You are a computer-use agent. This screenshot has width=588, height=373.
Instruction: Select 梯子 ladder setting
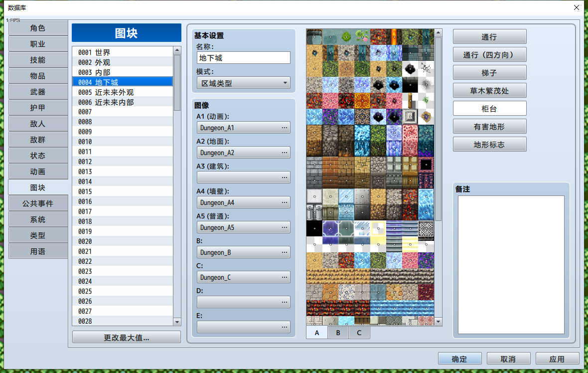point(489,73)
